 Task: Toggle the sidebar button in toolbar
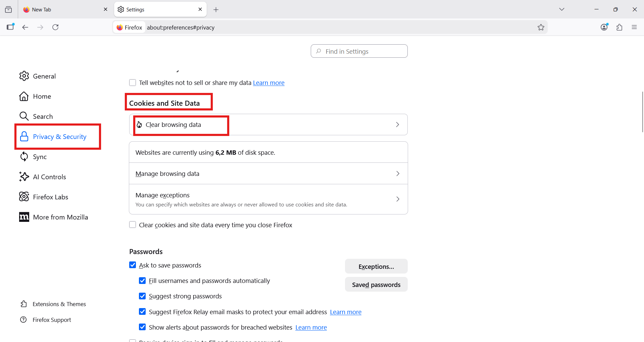[10, 27]
